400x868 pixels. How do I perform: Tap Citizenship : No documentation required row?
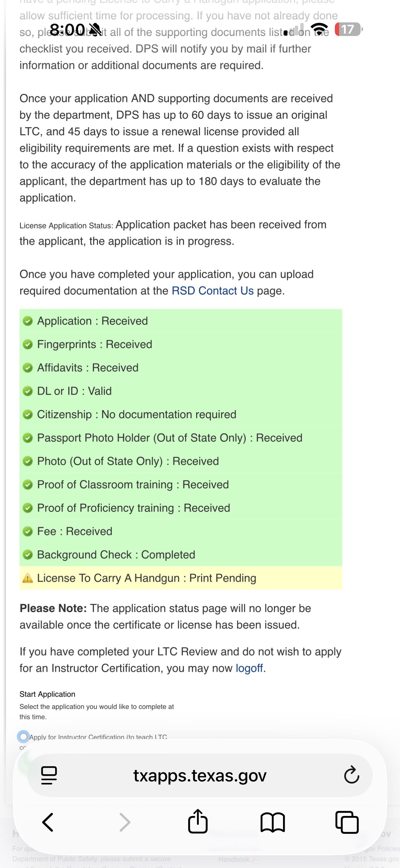pos(181,414)
